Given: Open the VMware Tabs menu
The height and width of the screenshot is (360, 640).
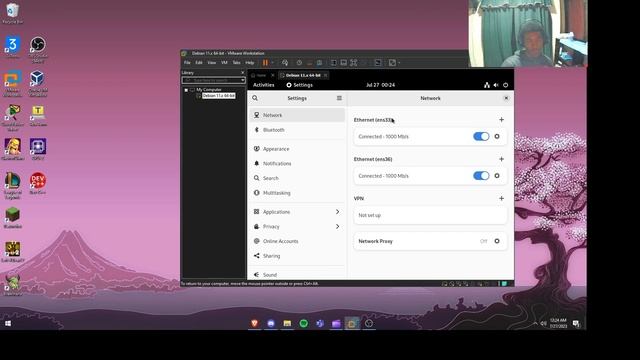Looking at the screenshot, I should 236,63.
